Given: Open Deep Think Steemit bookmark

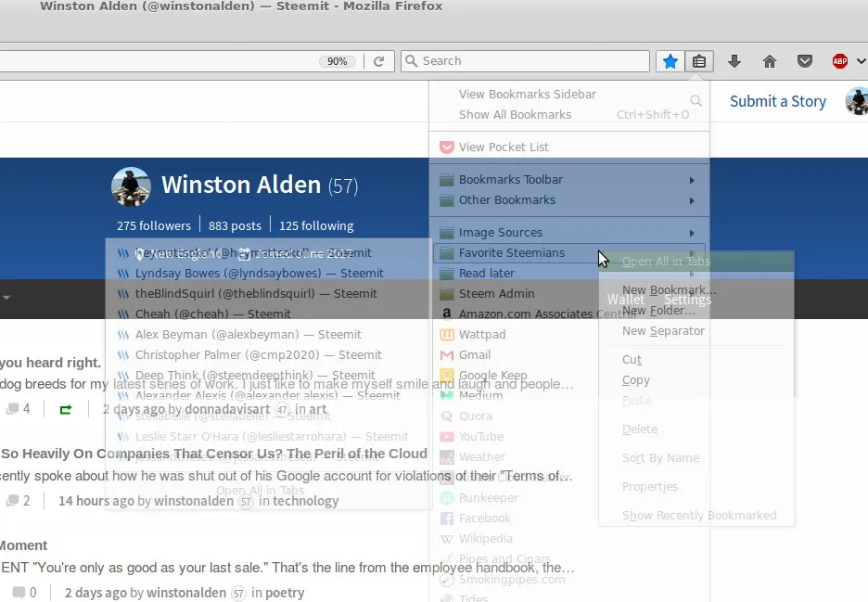Looking at the screenshot, I should click(x=268, y=376).
